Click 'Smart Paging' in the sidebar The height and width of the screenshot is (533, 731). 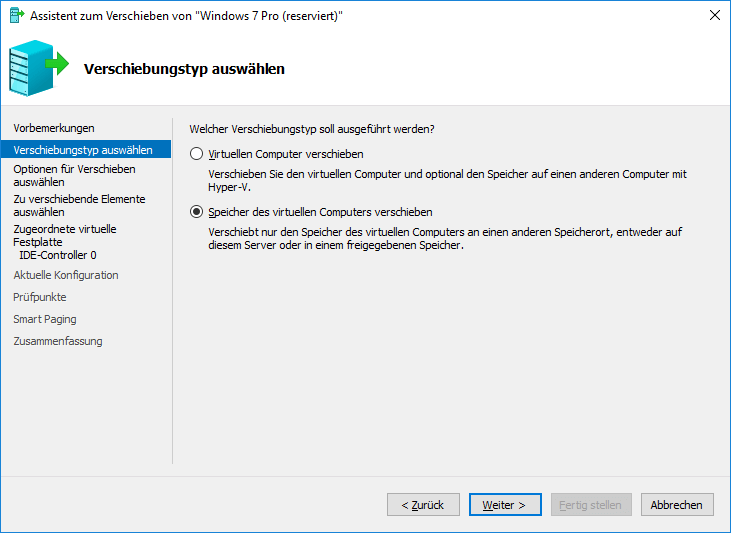pyautogui.click(x=45, y=319)
